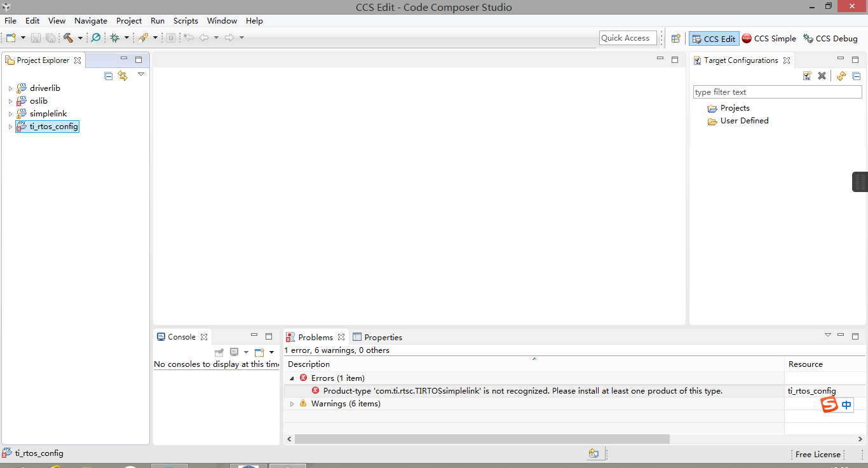The width and height of the screenshot is (868, 468).
Task: Click the Back navigation arrow icon
Action: [204, 38]
